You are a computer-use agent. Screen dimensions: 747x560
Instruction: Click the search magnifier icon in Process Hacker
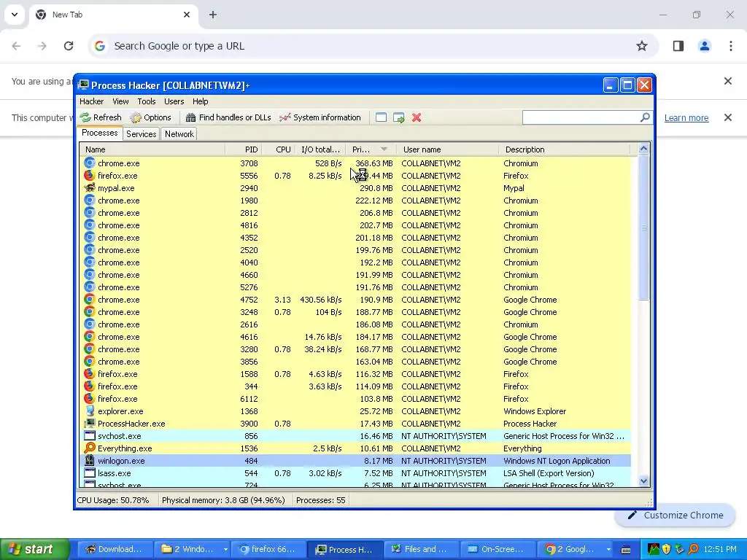pos(645,117)
